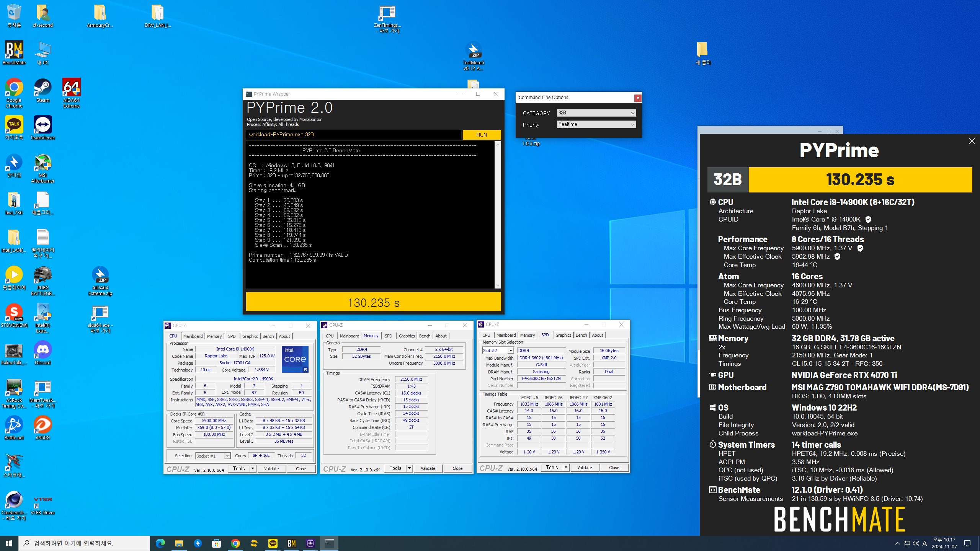Click the yellow RUN button in PYPrime
The image size is (980, 551).
click(x=482, y=135)
